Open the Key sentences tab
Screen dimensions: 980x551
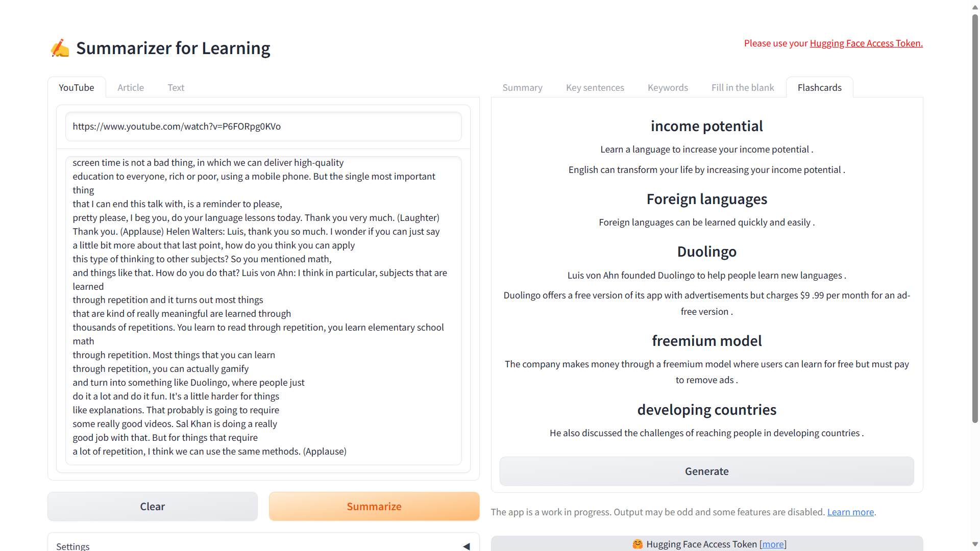(595, 87)
